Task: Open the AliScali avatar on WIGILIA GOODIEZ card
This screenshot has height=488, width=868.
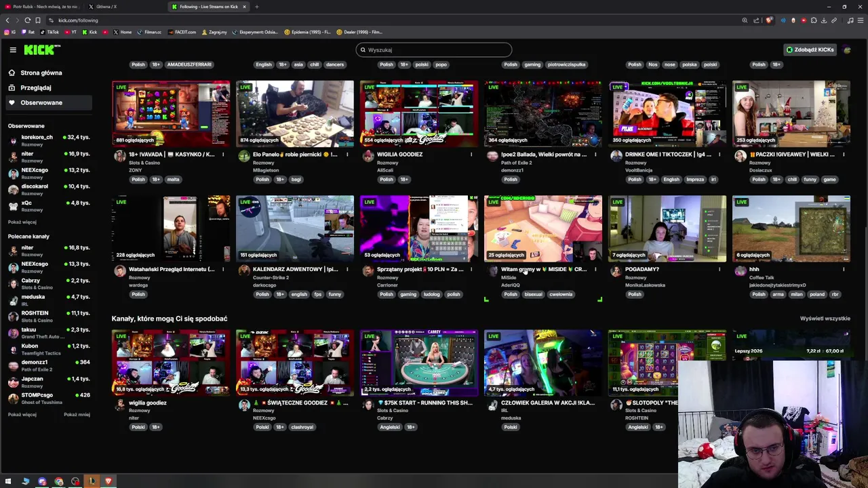Action: (368, 156)
